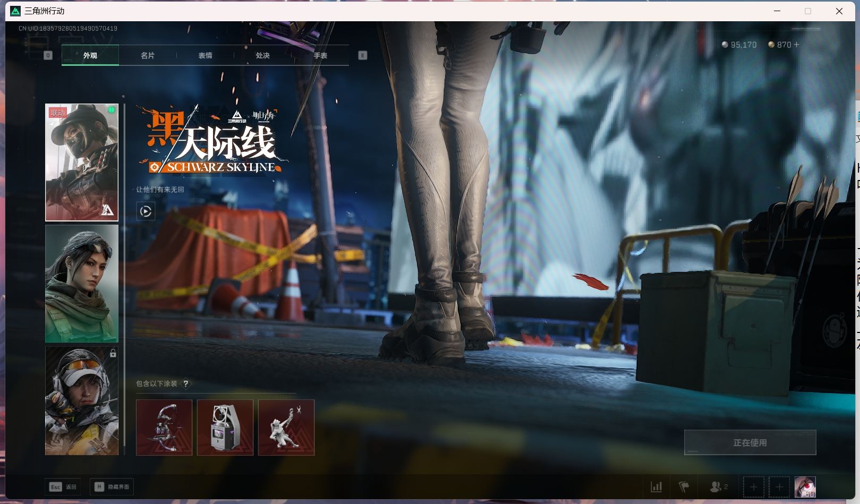Viewport: 860px width, 504px height.
Task: Click the first empty plus teammate slot
Action: point(754,486)
